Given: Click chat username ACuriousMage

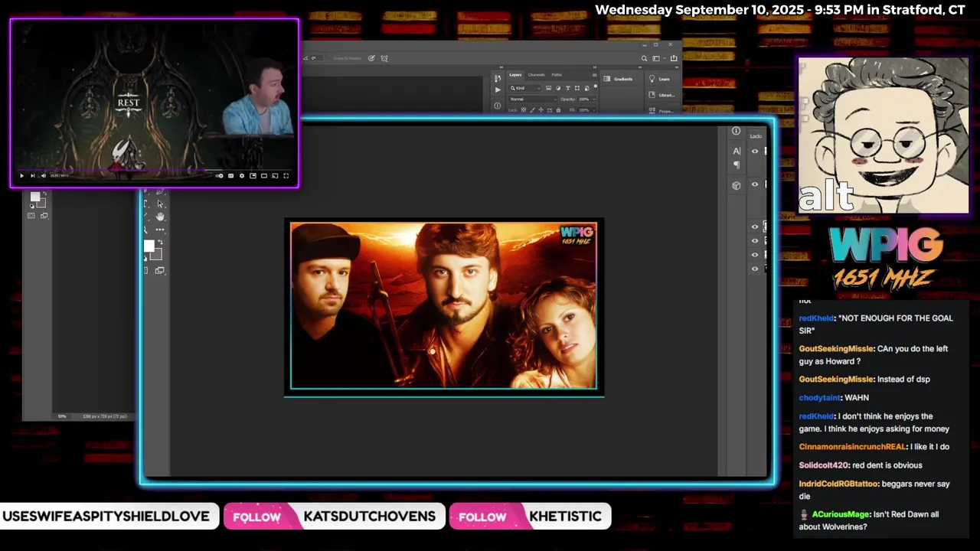Looking at the screenshot, I should pyautogui.click(x=841, y=514).
